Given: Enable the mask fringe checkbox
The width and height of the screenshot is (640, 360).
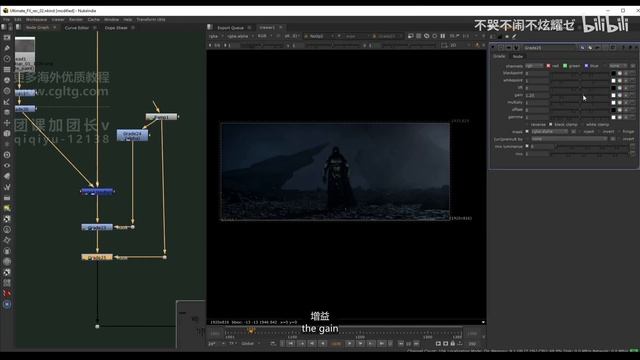Looking at the screenshot, I should 619,131.
